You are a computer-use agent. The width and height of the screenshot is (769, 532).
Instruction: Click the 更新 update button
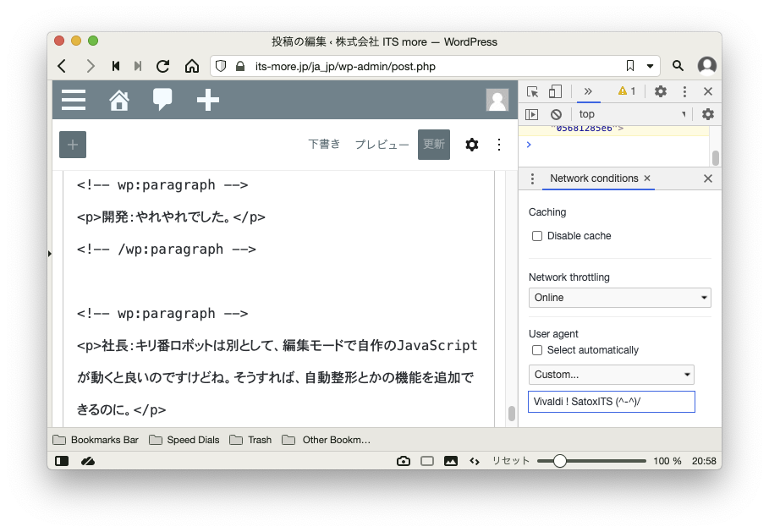pos(434,145)
